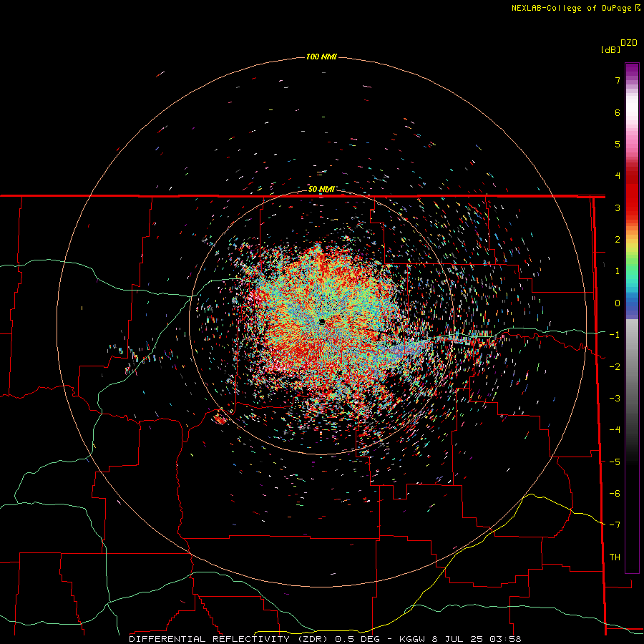
Task: Click the 03:58 timestamp in caption
Action: pyautogui.click(x=506, y=639)
